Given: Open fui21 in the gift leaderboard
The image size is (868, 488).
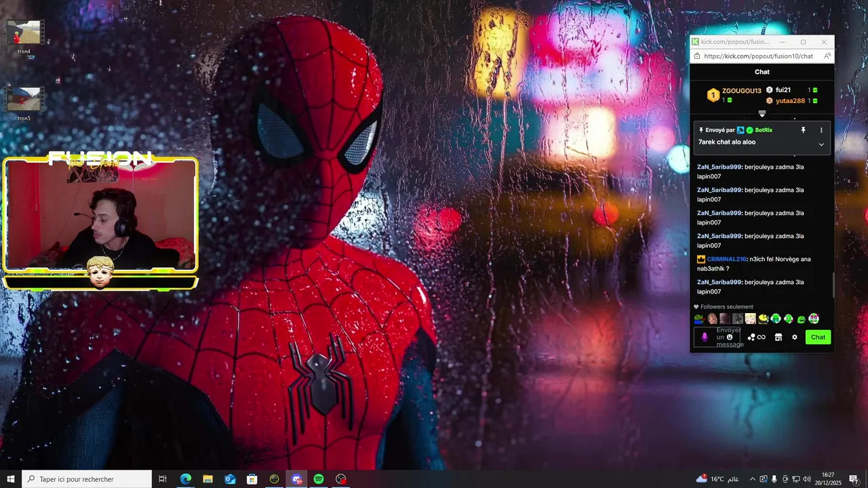Looking at the screenshot, I should click(x=783, y=90).
